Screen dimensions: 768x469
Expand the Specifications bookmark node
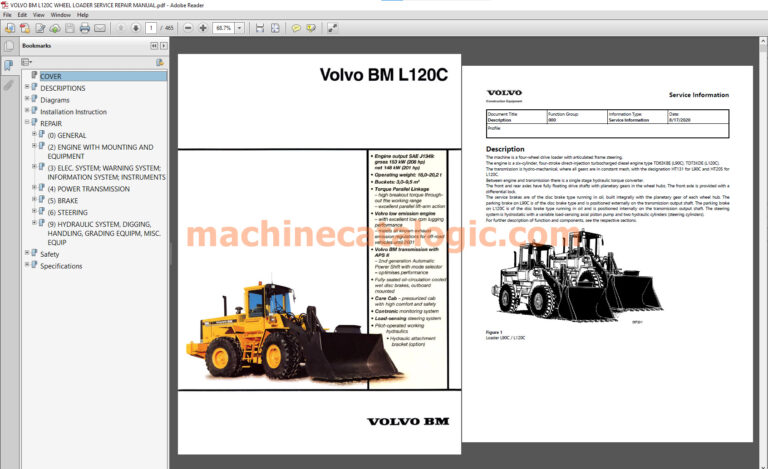point(27,264)
